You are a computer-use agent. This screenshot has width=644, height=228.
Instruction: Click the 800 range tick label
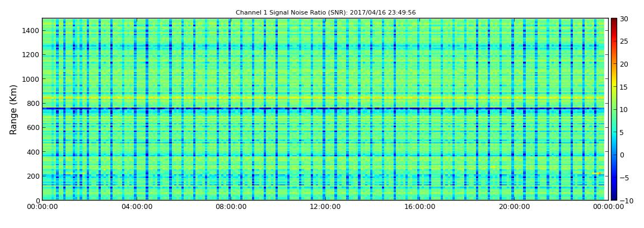[33, 103]
